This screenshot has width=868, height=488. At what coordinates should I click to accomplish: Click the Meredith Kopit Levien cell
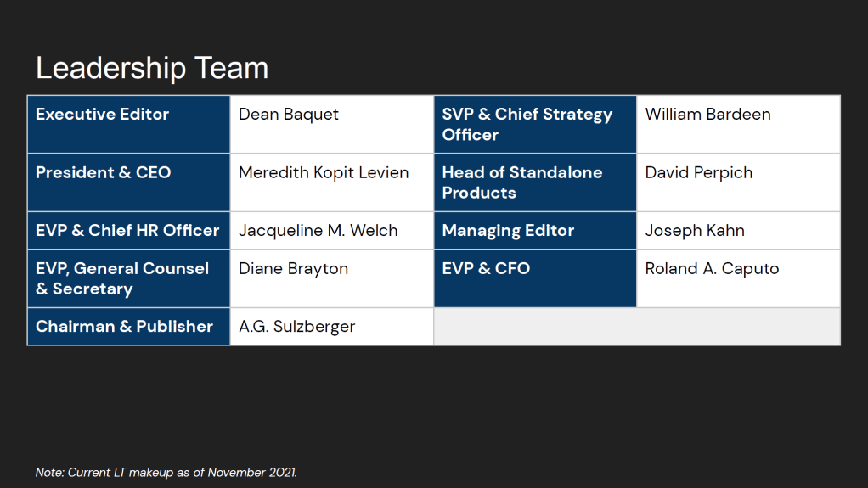point(331,182)
